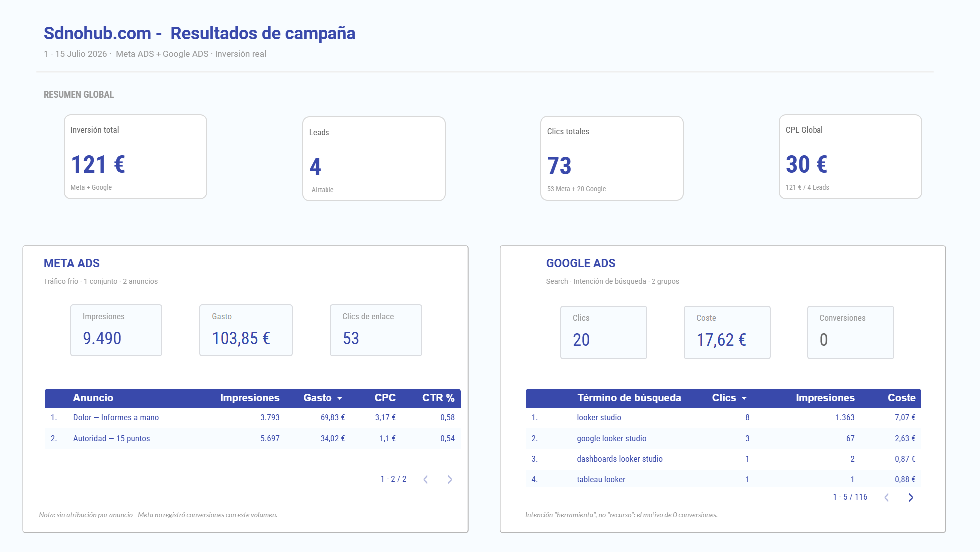
Task: Select the Clics totales scorecard
Action: [x=612, y=159]
